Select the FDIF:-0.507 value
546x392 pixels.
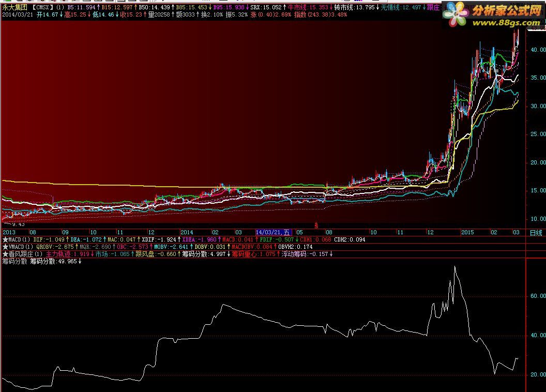277,239
